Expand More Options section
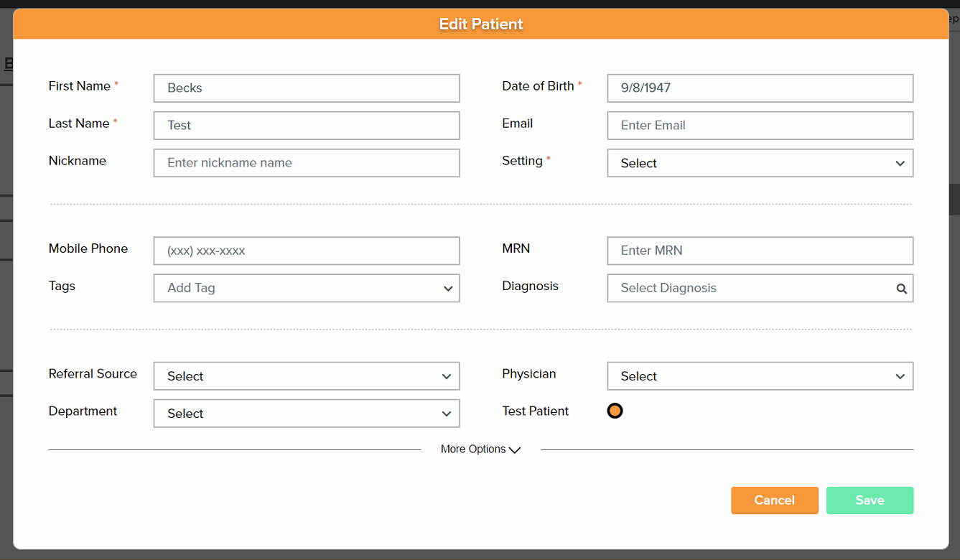This screenshot has height=560, width=960. (480, 449)
